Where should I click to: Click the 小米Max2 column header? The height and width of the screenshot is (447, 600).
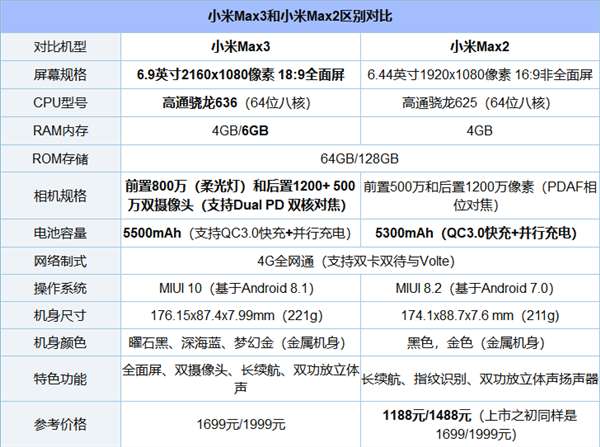pos(480,47)
